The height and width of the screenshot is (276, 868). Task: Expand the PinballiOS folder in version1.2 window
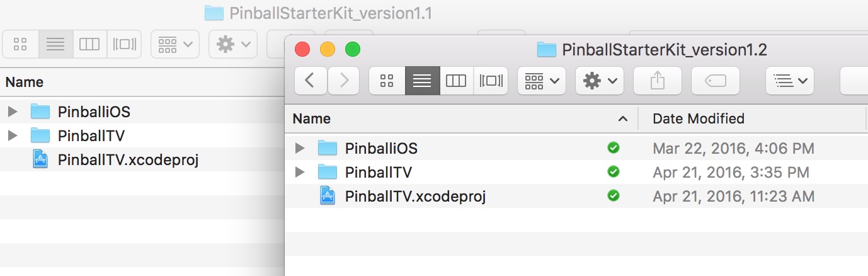(300, 148)
